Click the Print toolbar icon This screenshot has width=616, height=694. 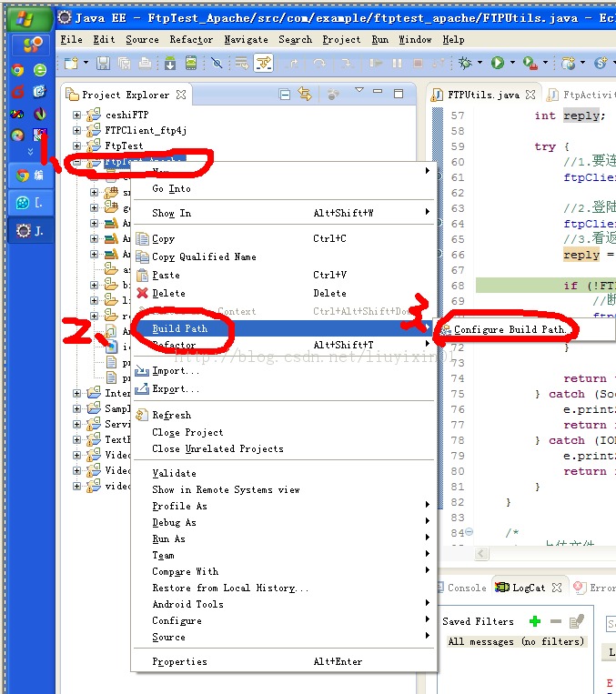[x=146, y=64]
